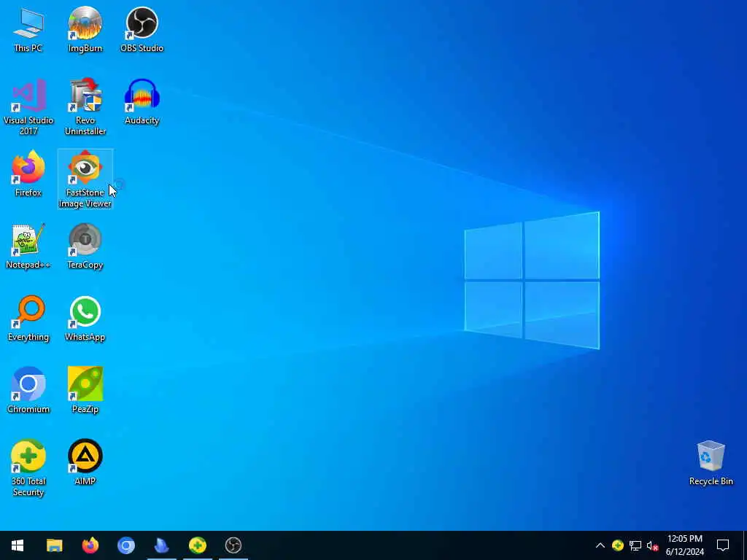The image size is (747, 560).
Task: Select the OBS Studio desktop shortcut
Action: pyautogui.click(x=142, y=29)
